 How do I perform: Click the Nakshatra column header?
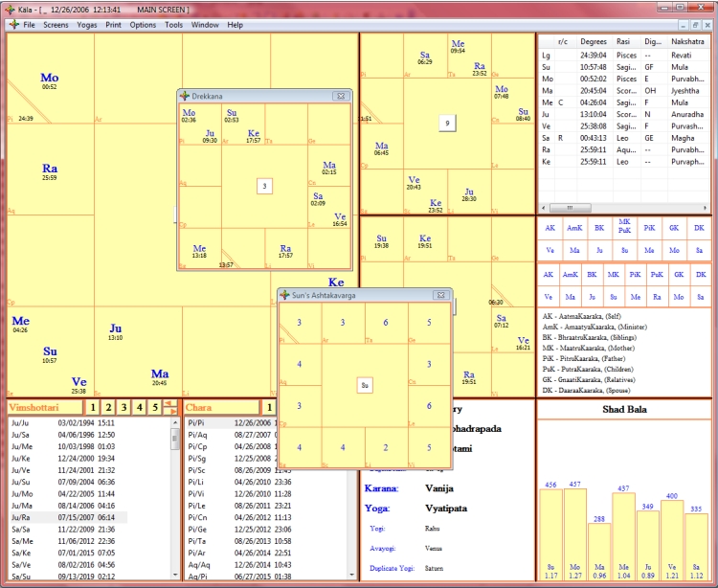coord(688,42)
